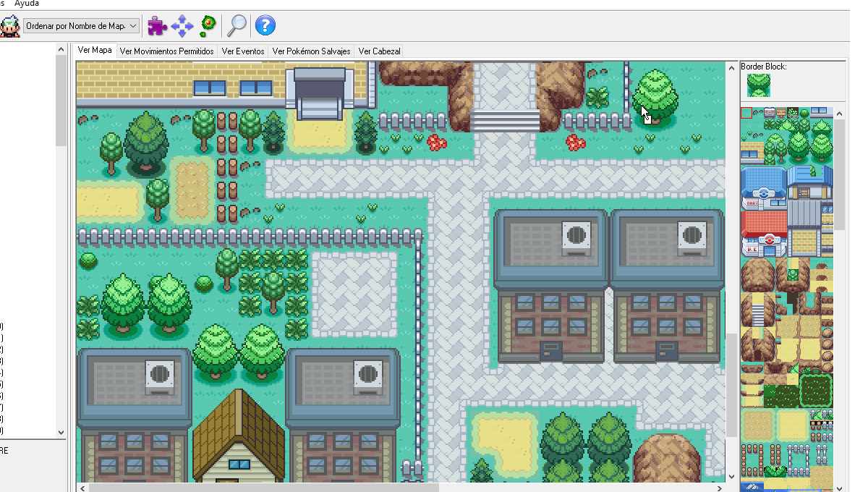Image resolution: width=868 pixels, height=492 pixels.
Task: Click the trainer character icon in toolbar
Action: (x=10, y=26)
